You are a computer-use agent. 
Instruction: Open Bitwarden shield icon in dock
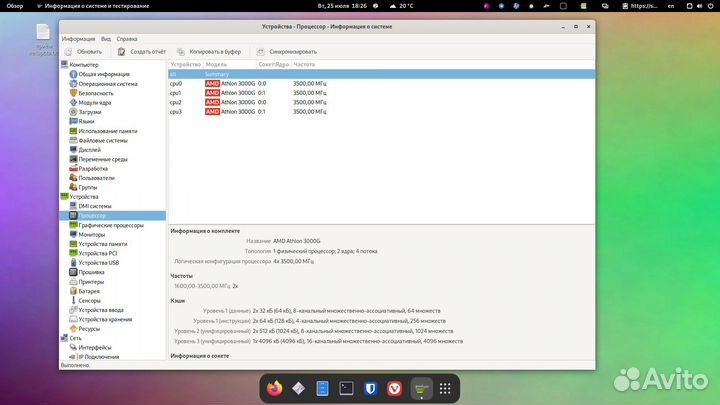(x=371, y=388)
